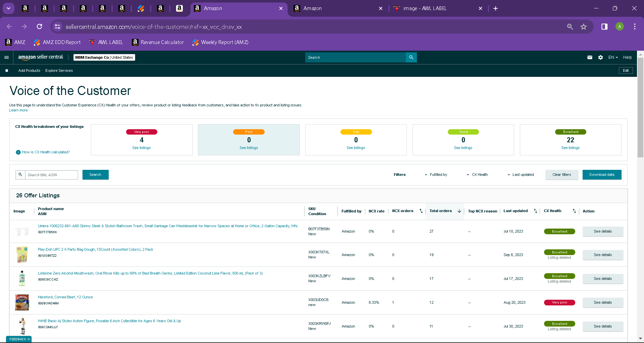The height and width of the screenshot is (343, 644).
Task: Open the Seller Central messages envelope
Action: click(590, 57)
